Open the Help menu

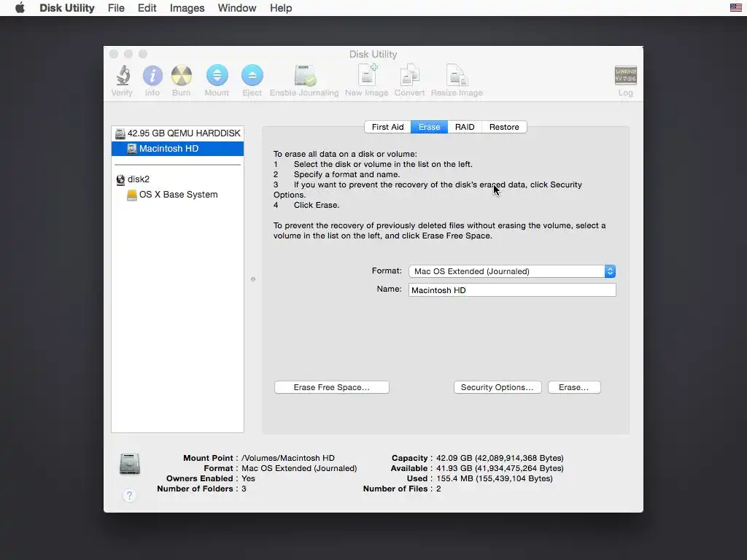click(281, 7)
